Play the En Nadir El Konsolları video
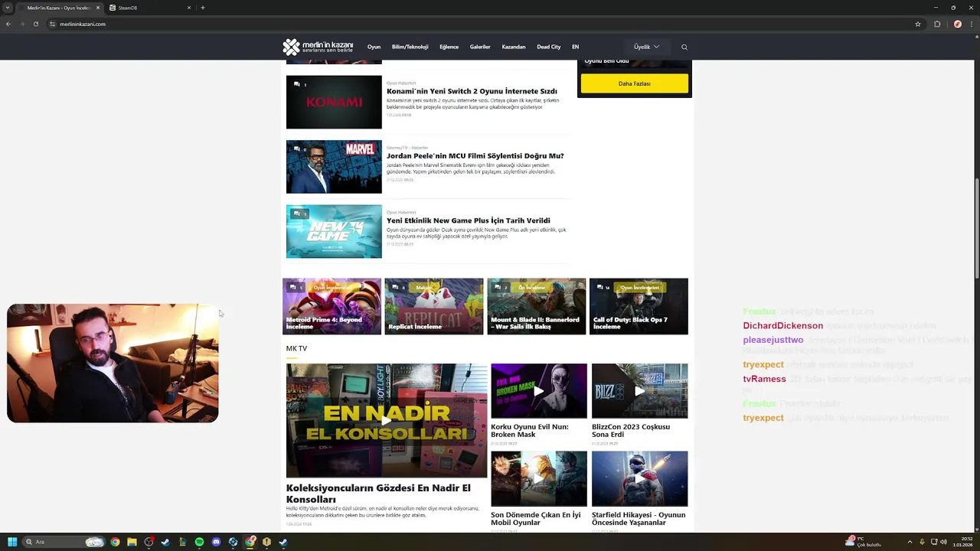 coord(387,420)
